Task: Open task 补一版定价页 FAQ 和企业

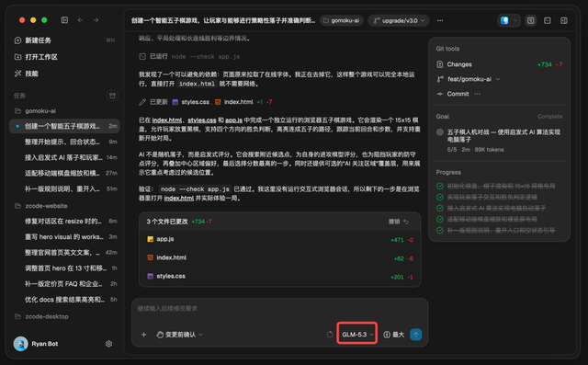Action: click(64, 283)
